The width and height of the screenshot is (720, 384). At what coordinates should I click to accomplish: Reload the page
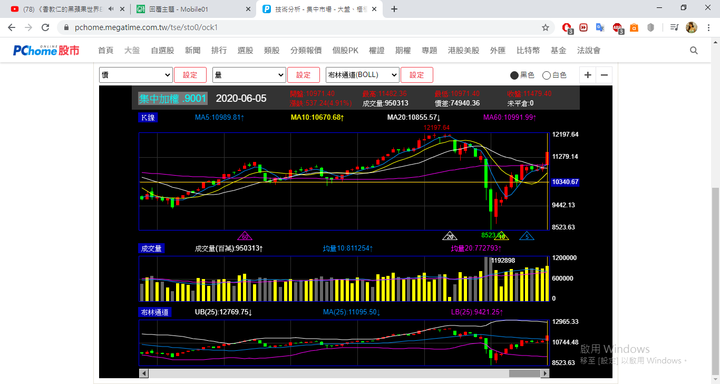[45, 28]
